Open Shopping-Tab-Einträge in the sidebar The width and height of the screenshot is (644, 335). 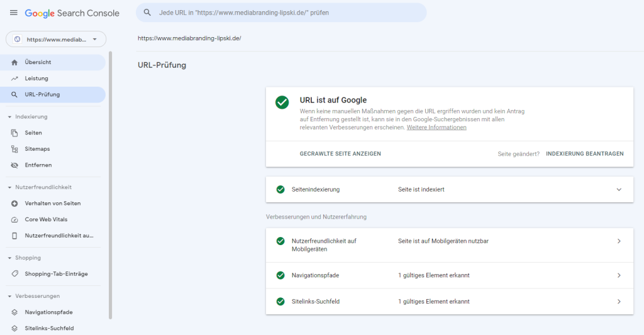(53, 274)
